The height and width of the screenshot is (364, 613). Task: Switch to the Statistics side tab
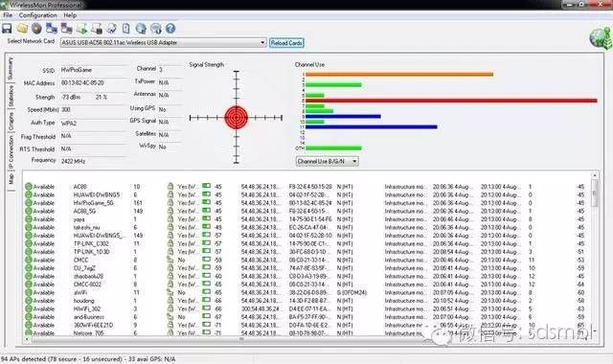click(11, 96)
